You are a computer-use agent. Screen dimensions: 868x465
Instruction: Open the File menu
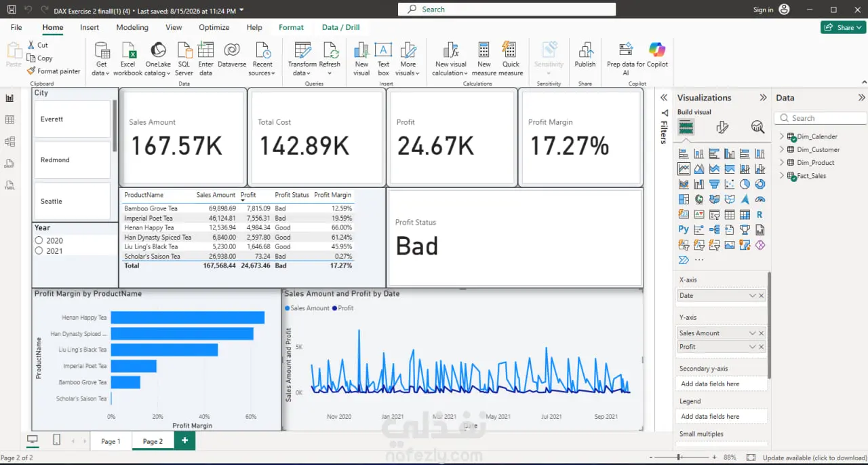[x=16, y=28]
